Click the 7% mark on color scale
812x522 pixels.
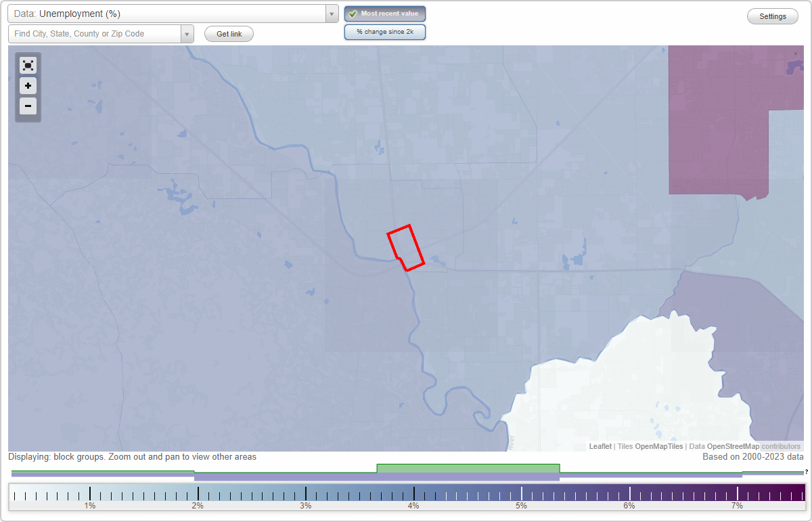point(737,506)
